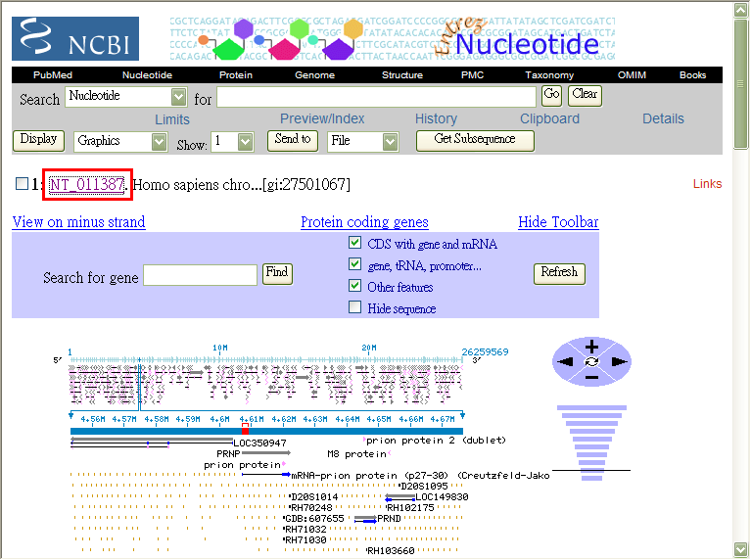
Task: Switch to the History tab
Action: pos(436,118)
